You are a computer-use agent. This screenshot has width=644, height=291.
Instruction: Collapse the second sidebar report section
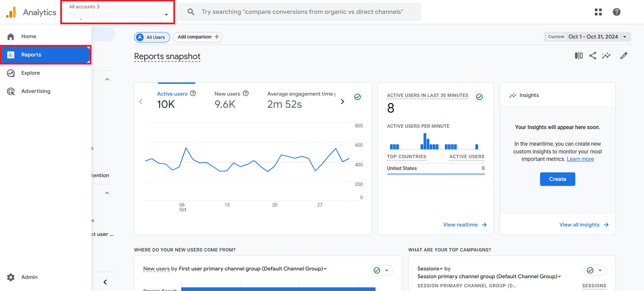click(107, 193)
